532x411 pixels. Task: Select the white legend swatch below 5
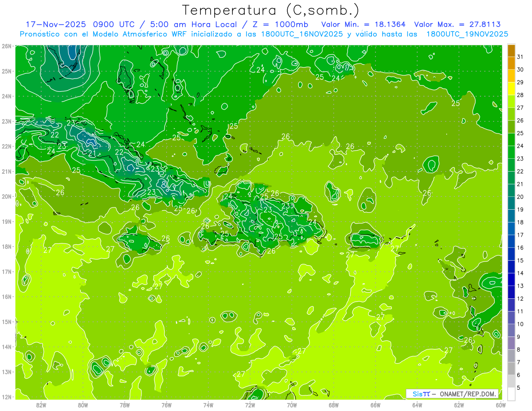coord(511,394)
